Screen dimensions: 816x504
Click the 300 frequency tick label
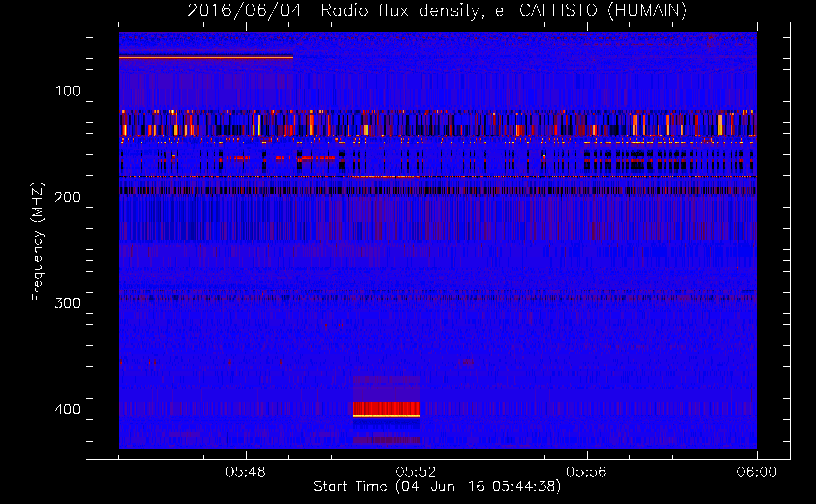(68, 303)
